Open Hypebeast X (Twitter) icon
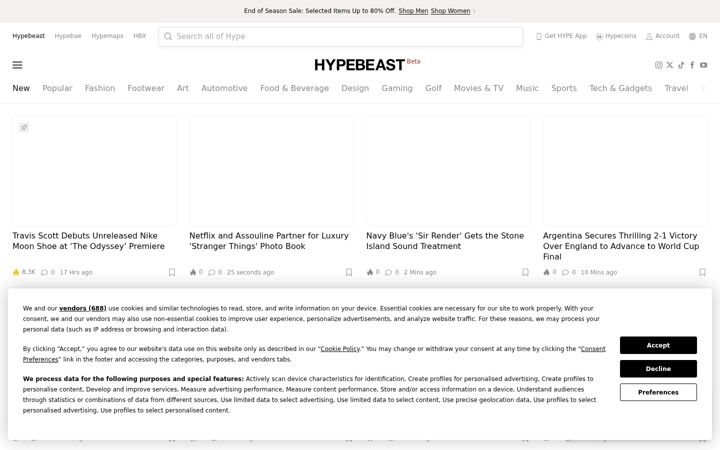Viewport: 720px width, 450px height. pyautogui.click(x=670, y=65)
